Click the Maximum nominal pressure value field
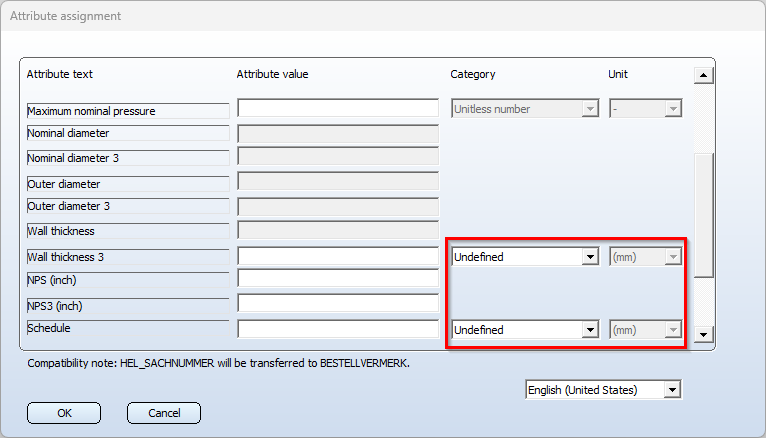Viewport: 766px width, 438px height. 338,108
